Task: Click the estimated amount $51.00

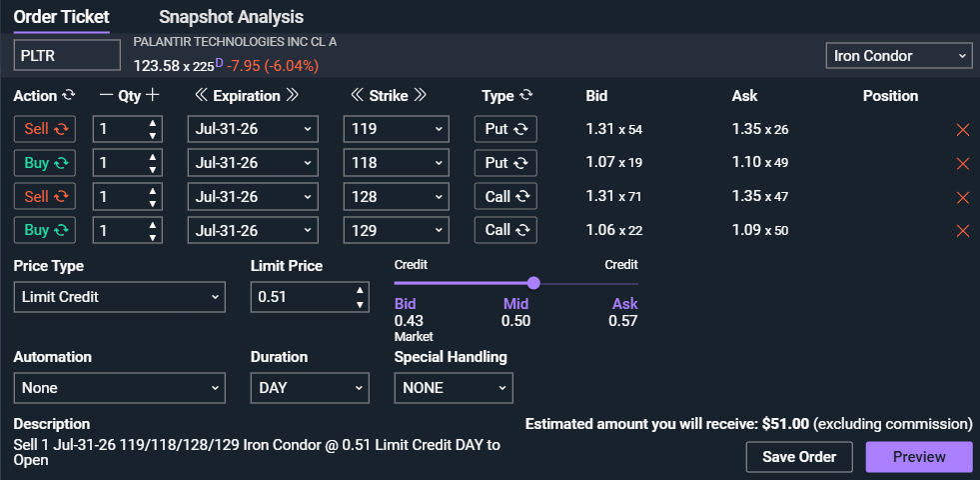Action: 785,424
